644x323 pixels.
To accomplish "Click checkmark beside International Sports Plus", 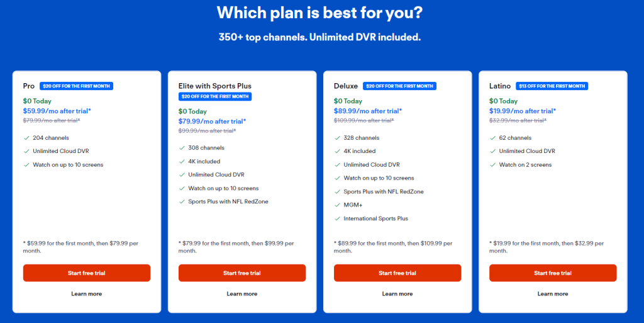I will (337, 218).
